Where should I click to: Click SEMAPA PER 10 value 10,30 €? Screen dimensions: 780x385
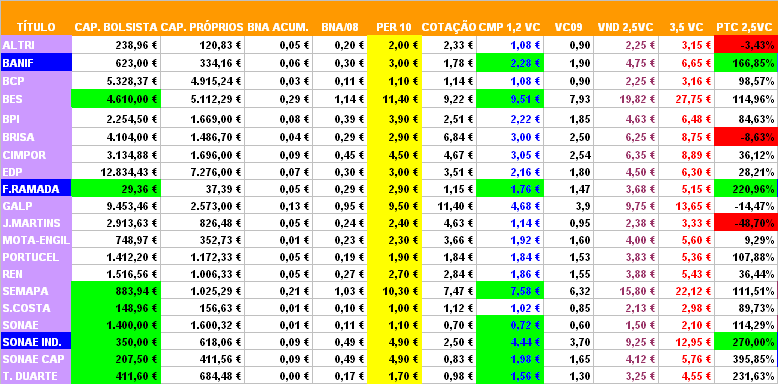[394, 290]
